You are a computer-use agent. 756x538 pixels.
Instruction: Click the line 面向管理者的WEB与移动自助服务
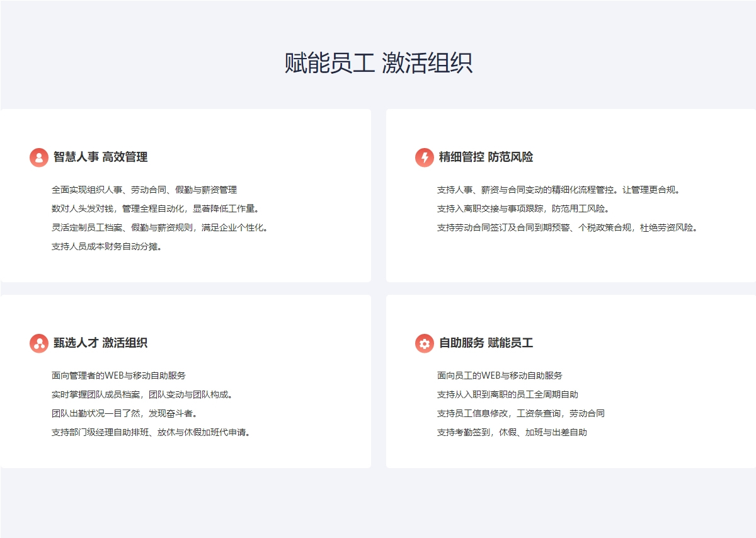coord(118,375)
